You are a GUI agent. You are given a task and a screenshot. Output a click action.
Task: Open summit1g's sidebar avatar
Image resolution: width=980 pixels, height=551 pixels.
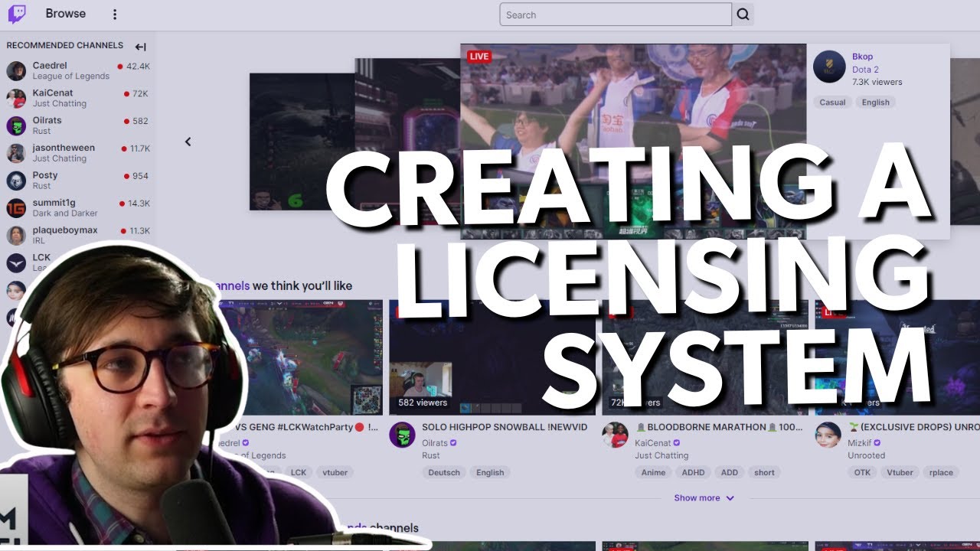pos(16,208)
